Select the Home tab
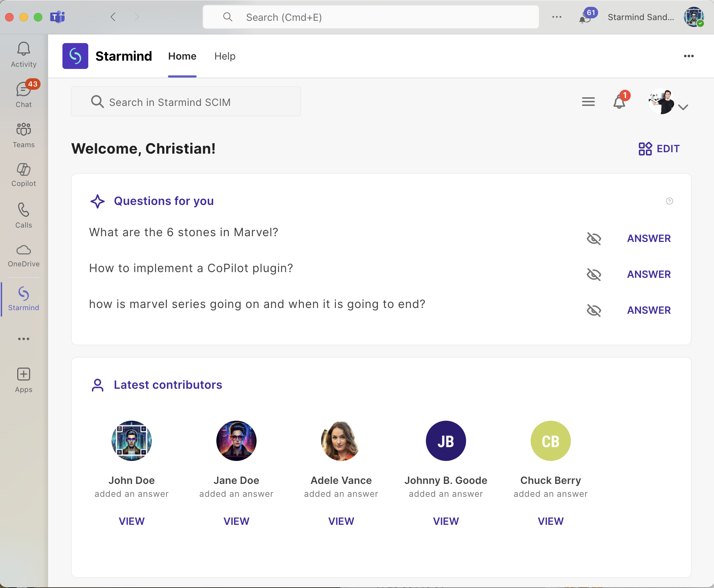Viewport: 714px width, 588px height. (182, 56)
